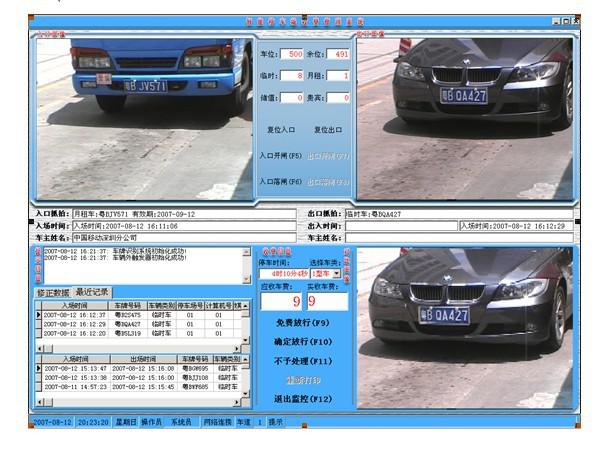Image resolution: width=613 pixels, height=450 pixels.
Task: Select the entry record row for 粤B25475
Action: click(x=126, y=314)
